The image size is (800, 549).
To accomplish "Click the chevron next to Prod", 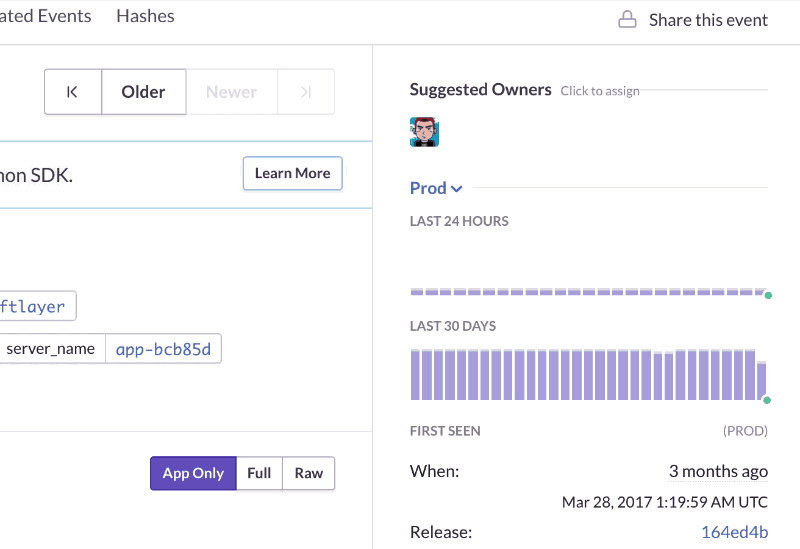I will (x=457, y=189).
